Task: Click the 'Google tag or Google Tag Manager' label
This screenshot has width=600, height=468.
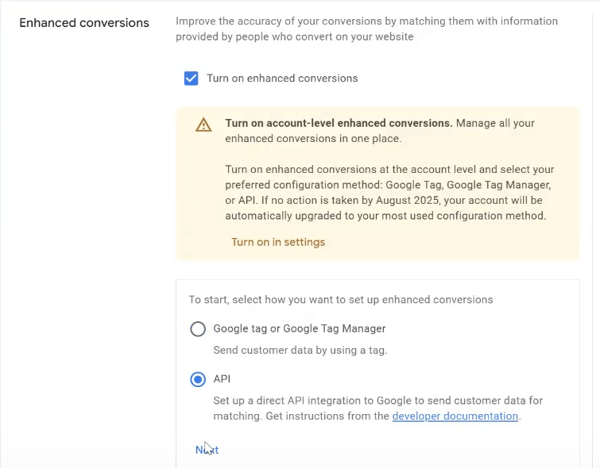Action: pos(299,328)
